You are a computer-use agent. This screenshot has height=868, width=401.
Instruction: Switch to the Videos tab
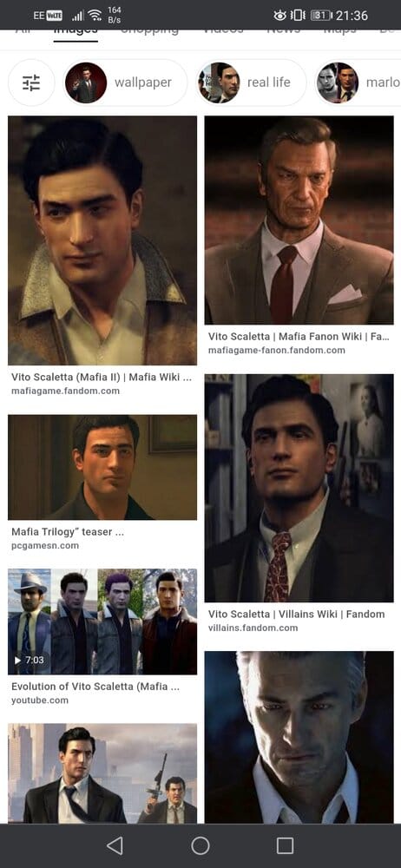pos(223,31)
